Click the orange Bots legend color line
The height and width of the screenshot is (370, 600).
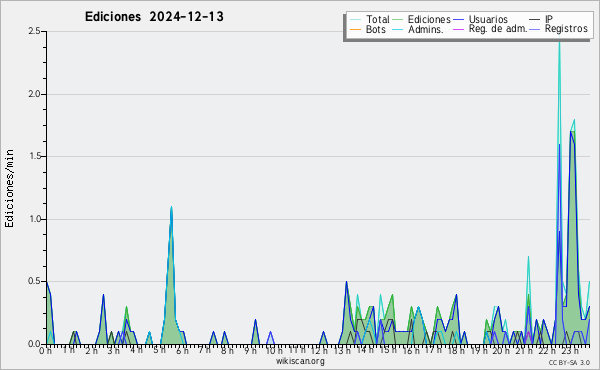click(x=355, y=29)
